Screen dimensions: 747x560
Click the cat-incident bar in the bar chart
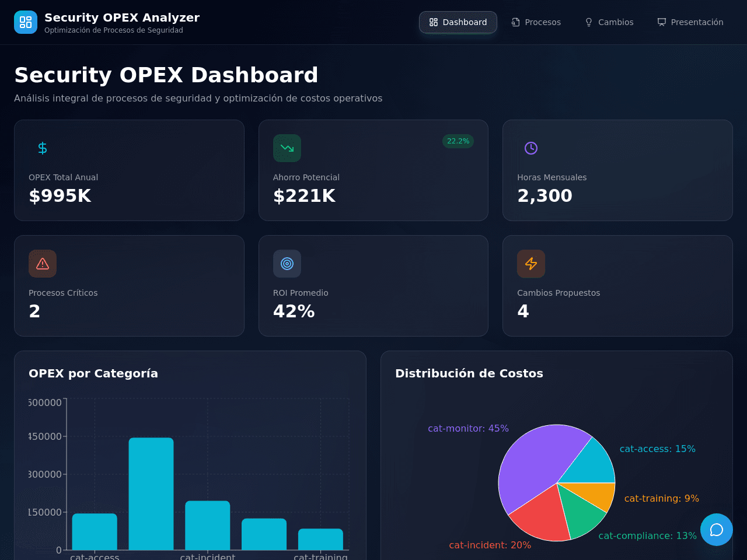click(208, 525)
